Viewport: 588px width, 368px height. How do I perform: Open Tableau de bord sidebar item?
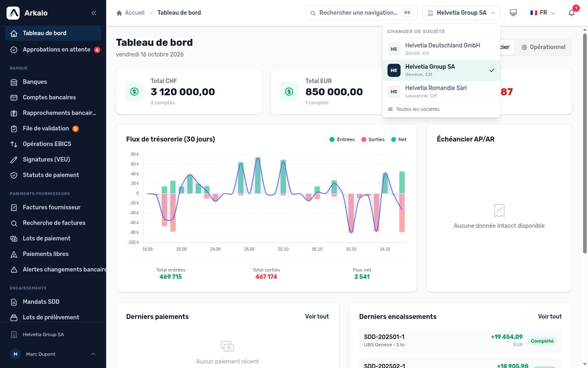coord(53,33)
